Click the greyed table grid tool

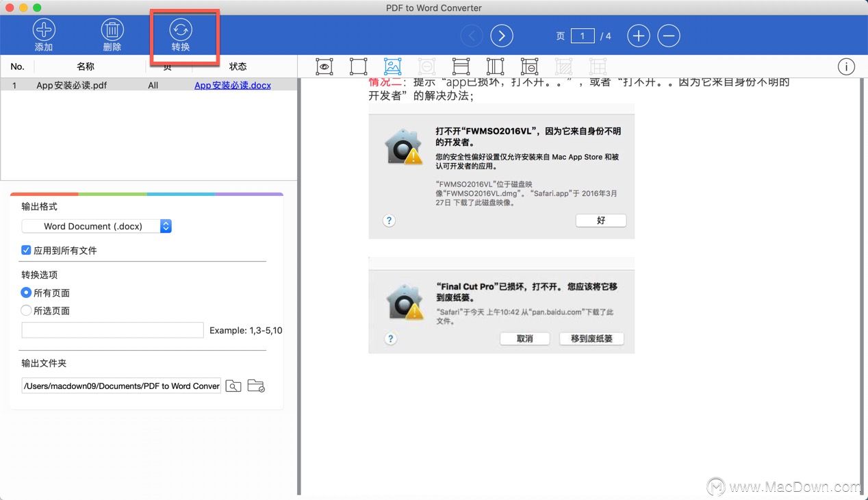tap(598, 66)
